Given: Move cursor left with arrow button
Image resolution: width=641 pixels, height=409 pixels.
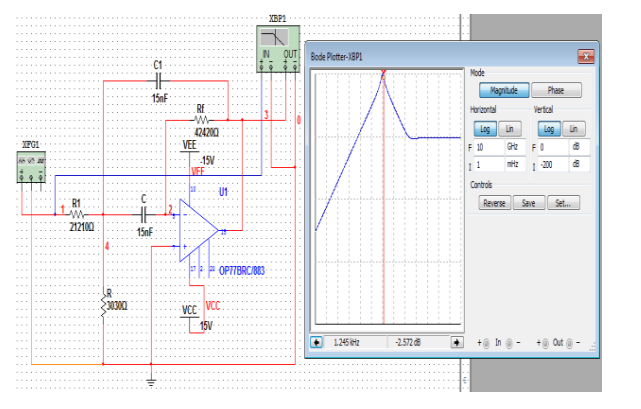Looking at the screenshot, I should coord(316,342).
